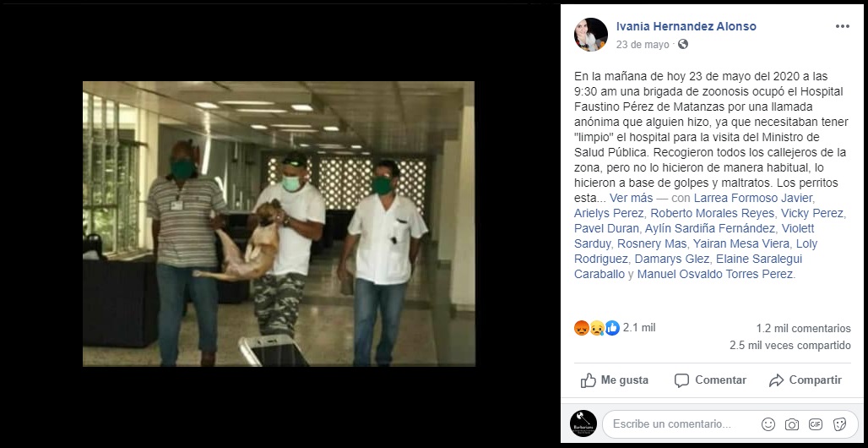Image resolution: width=868 pixels, height=448 pixels.
Task: Open the post options three-dots menu
Action: (x=842, y=26)
